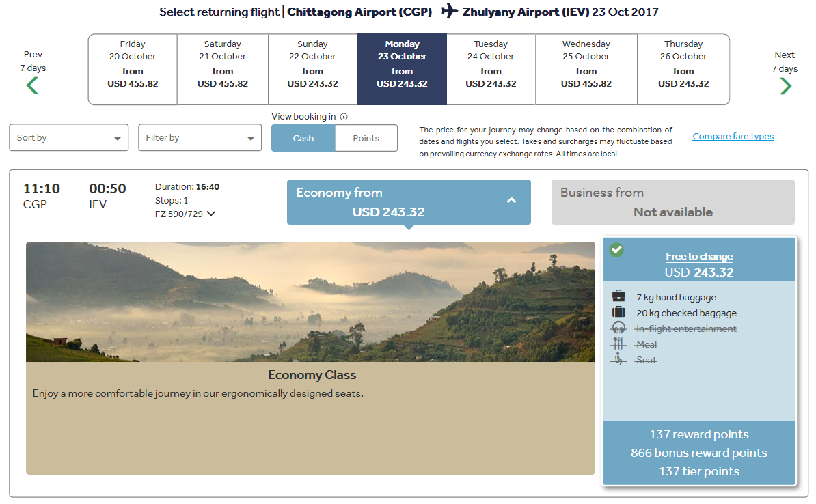Click the Free to change link
816x504 pixels.
tap(699, 256)
